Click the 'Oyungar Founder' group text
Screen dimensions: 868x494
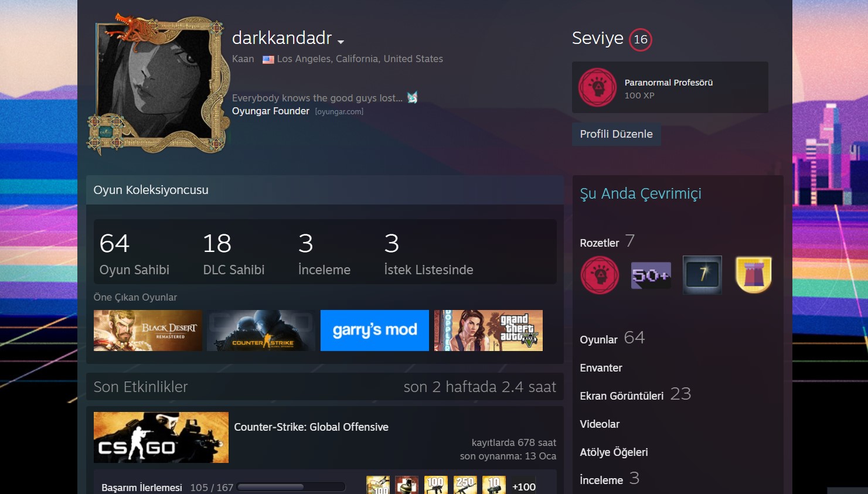271,111
